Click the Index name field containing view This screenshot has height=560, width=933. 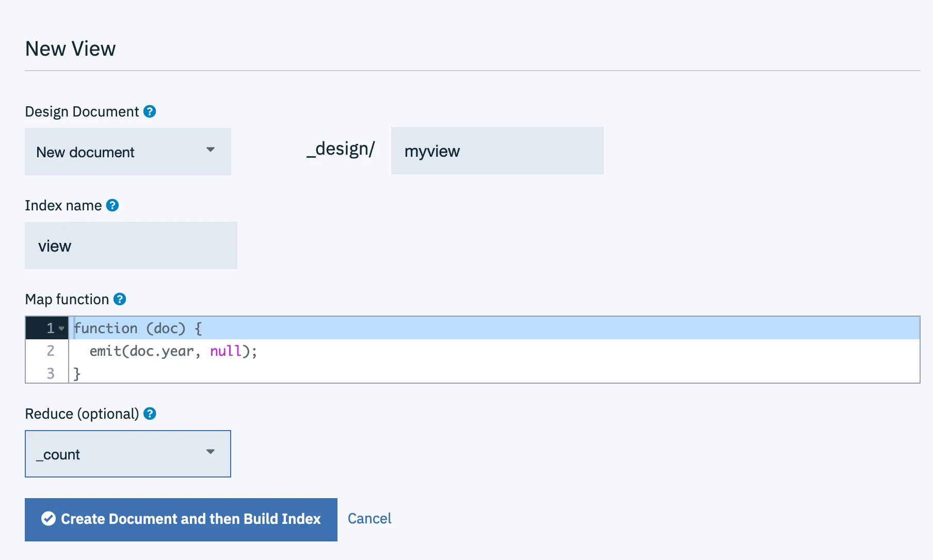(131, 245)
